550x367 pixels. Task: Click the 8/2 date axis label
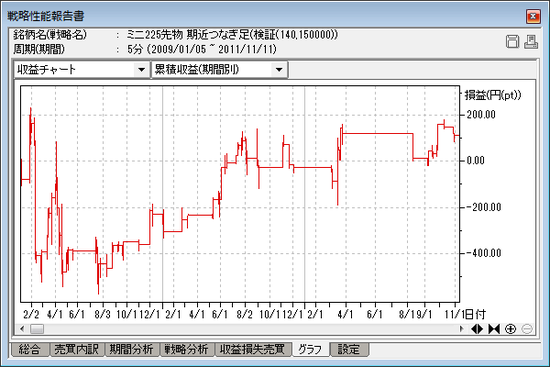pos(244,314)
